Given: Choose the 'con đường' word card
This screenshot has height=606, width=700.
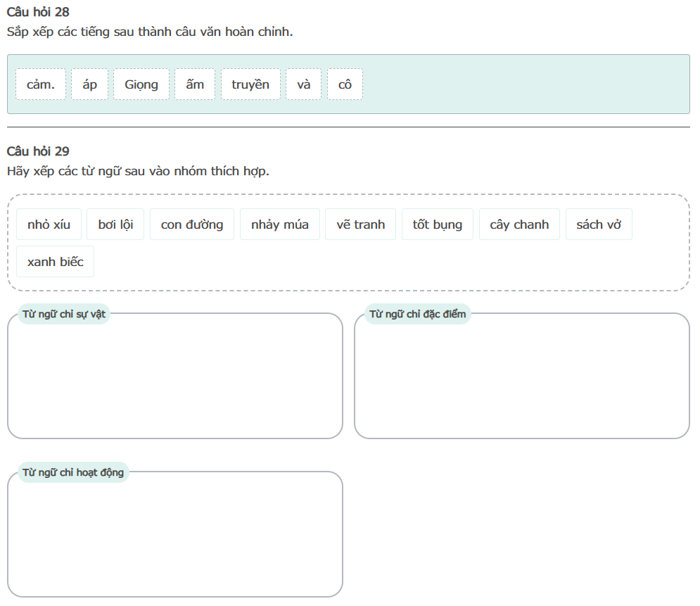Looking at the screenshot, I should pyautogui.click(x=192, y=225).
